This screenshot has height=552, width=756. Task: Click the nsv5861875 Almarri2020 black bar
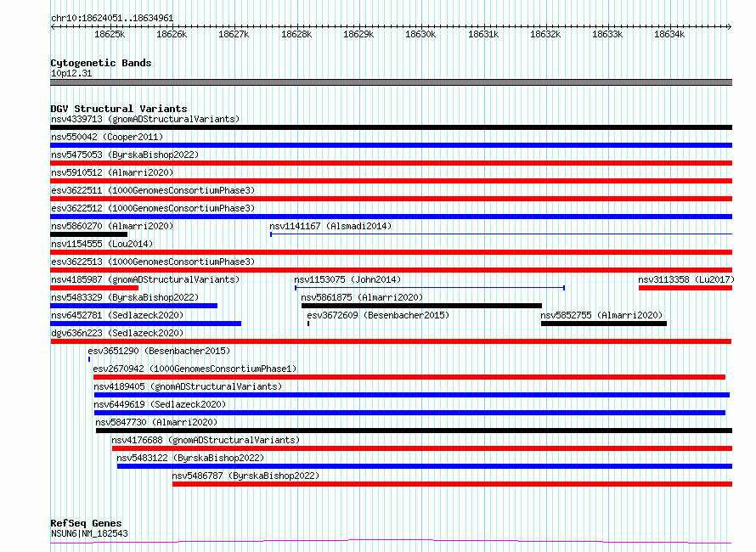(x=421, y=306)
